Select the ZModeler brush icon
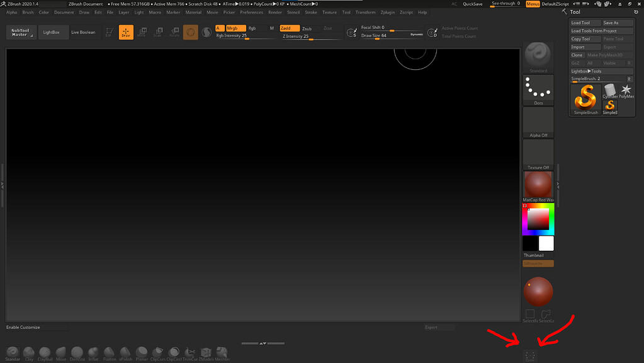The height and width of the screenshot is (363, 644). point(206,353)
